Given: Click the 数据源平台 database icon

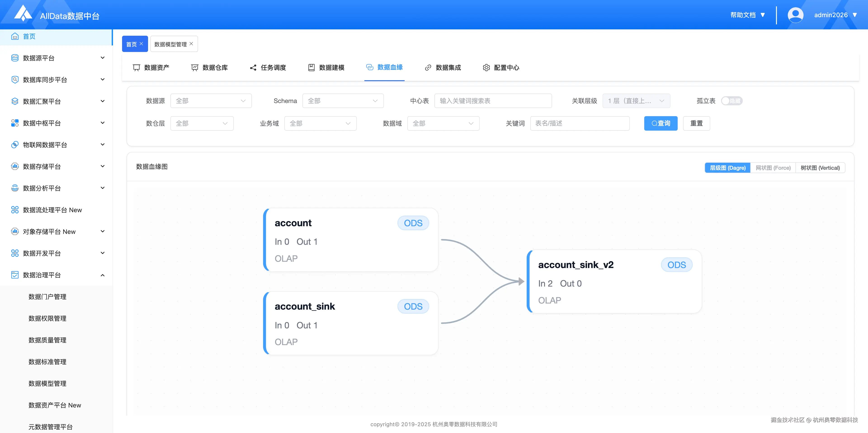Looking at the screenshot, I should tap(15, 58).
